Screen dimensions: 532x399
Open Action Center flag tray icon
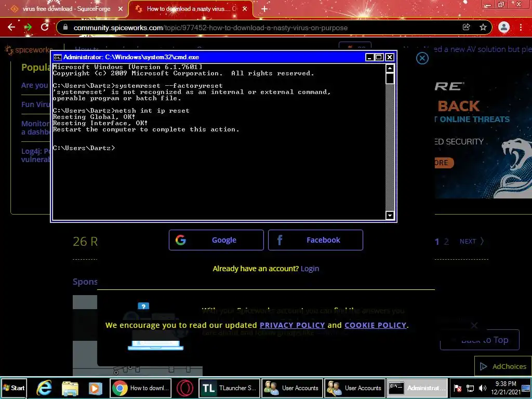click(458, 388)
